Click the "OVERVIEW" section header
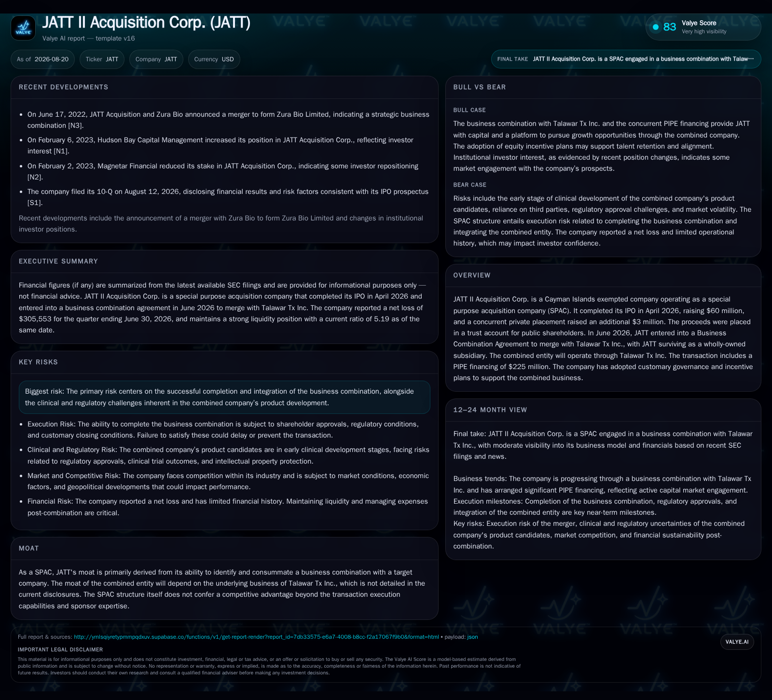 click(x=472, y=275)
